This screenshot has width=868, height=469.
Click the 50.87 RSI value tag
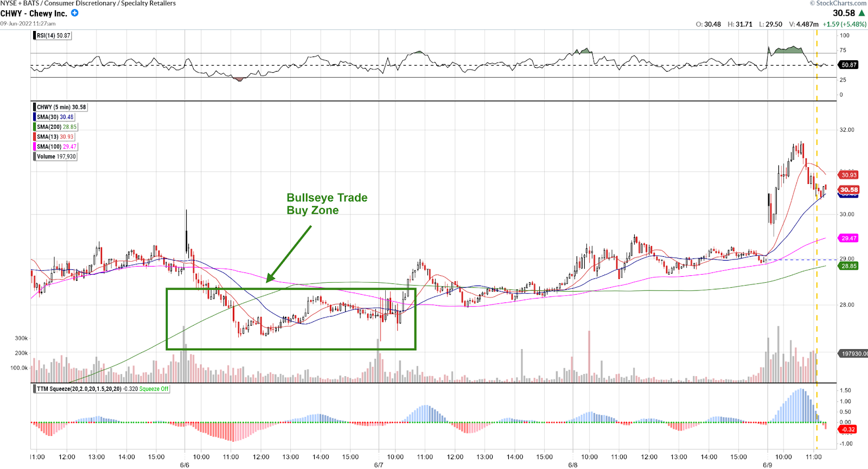pos(849,65)
